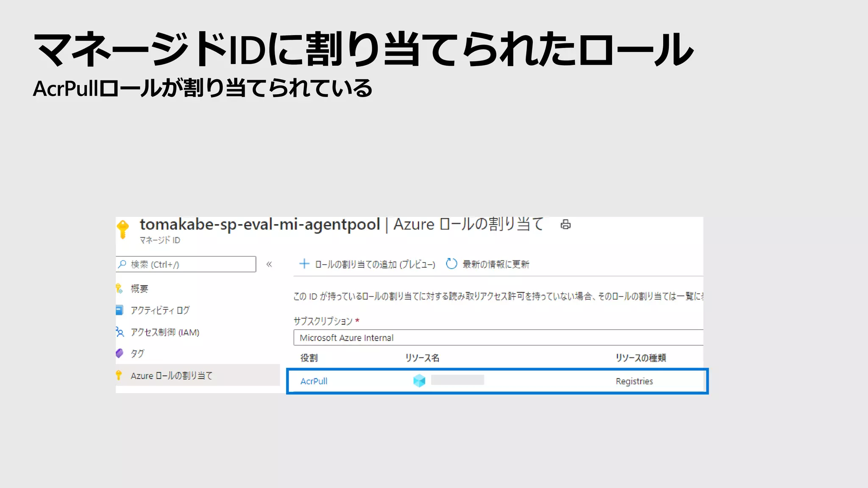Click the activity log book icon

pos(120,310)
